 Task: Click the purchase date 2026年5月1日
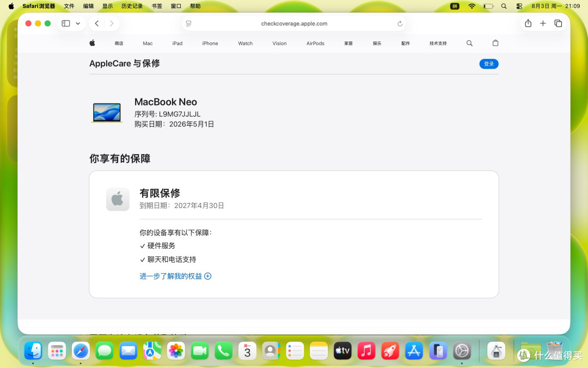click(191, 124)
